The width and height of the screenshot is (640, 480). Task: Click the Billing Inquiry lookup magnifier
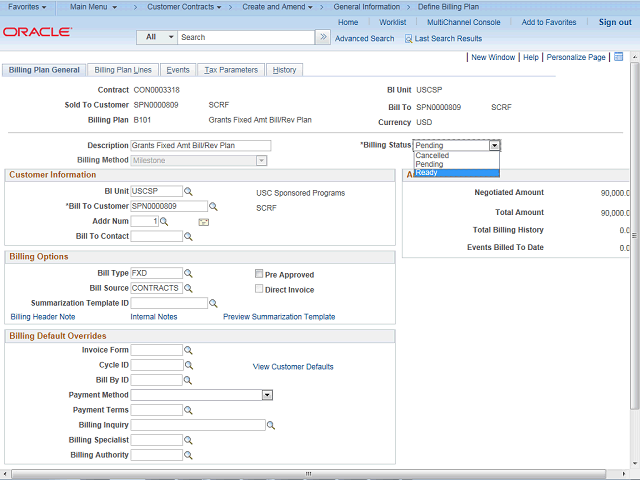271,425
